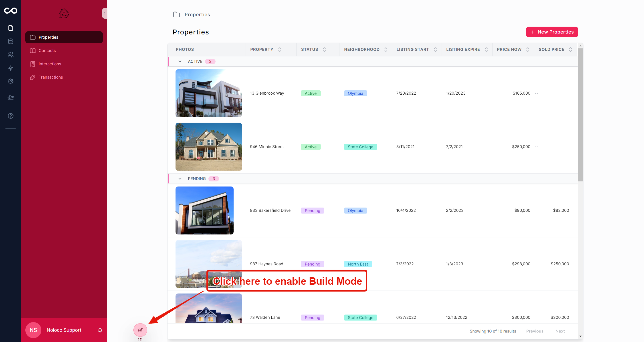The width and height of the screenshot is (644, 342).
Task: Collapse the ACTIVE group
Action: tap(180, 62)
